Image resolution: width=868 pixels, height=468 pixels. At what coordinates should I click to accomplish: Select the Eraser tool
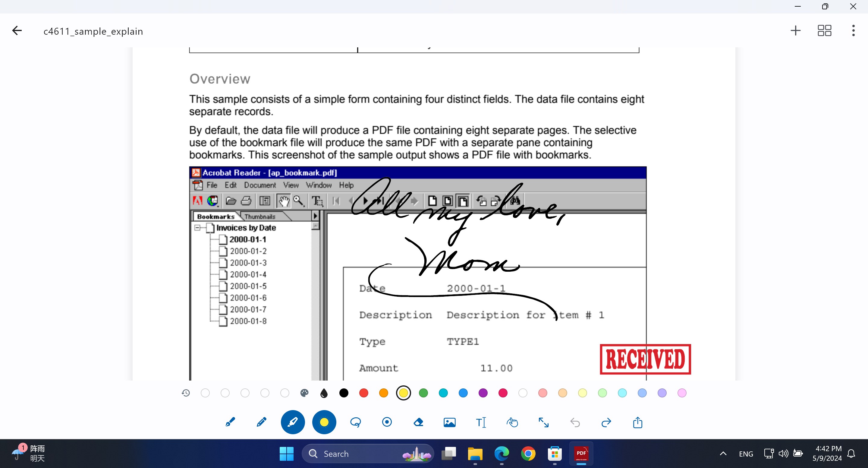tap(418, 422)
